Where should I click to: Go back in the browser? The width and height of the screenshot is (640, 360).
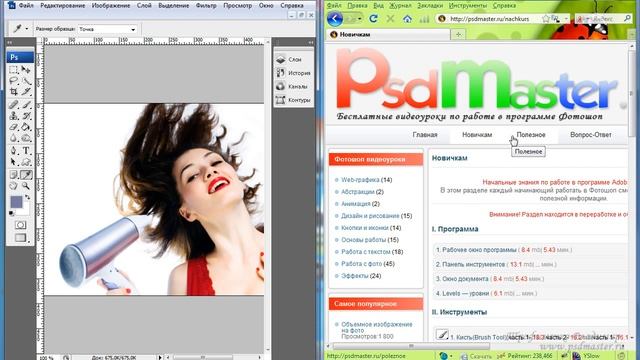[335, 19]
